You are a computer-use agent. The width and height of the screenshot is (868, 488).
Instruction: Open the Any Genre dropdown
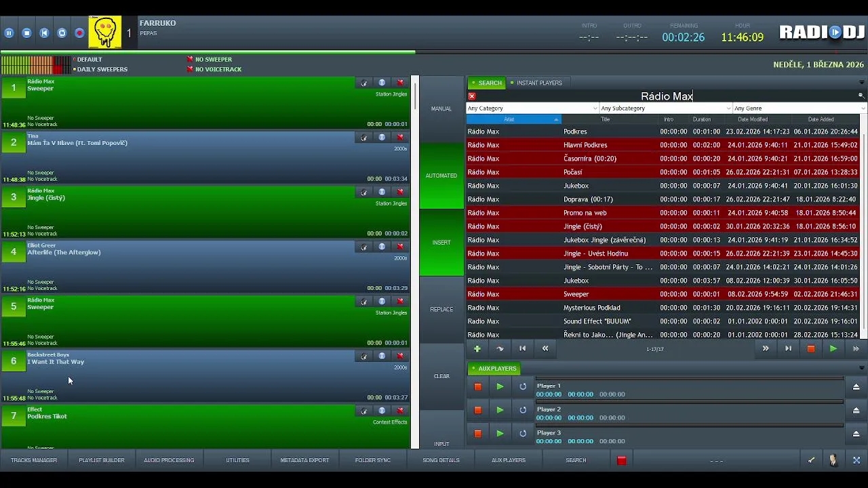[x=800, y=108]
